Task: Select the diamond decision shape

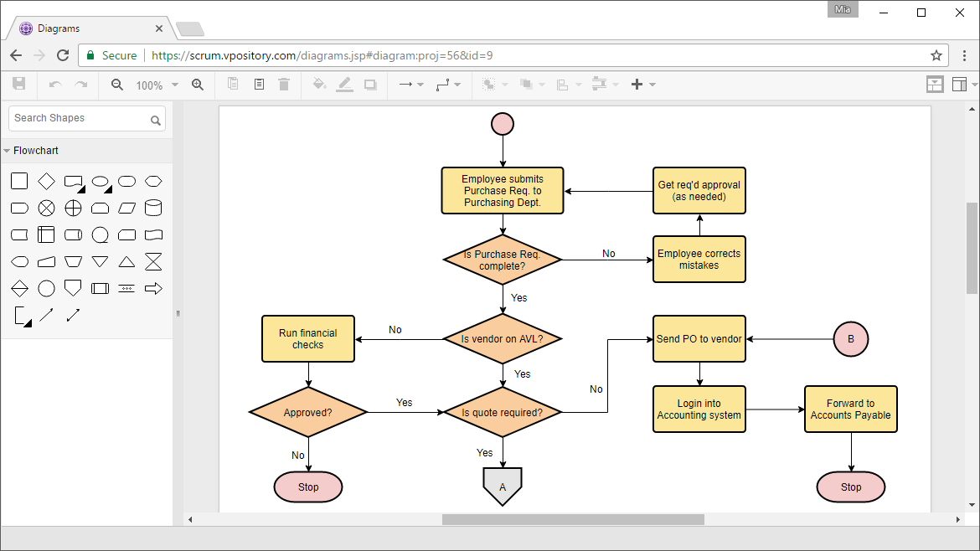Action: pos(46,181)
